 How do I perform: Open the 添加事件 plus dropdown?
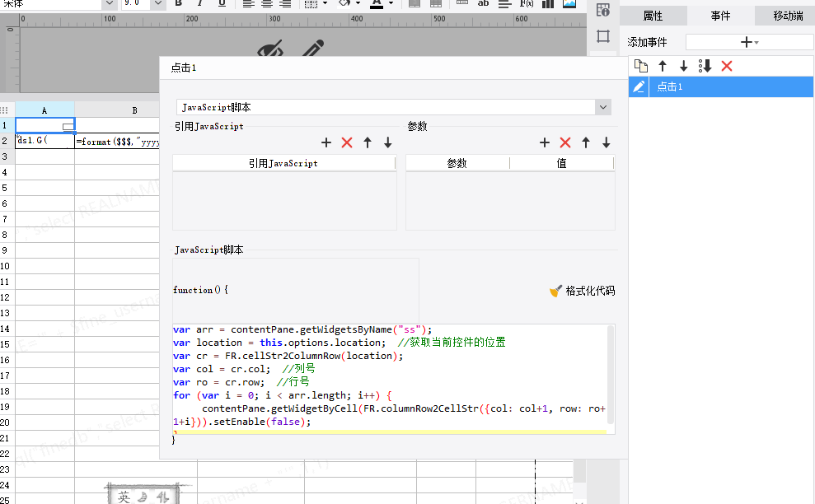[750, 42]
